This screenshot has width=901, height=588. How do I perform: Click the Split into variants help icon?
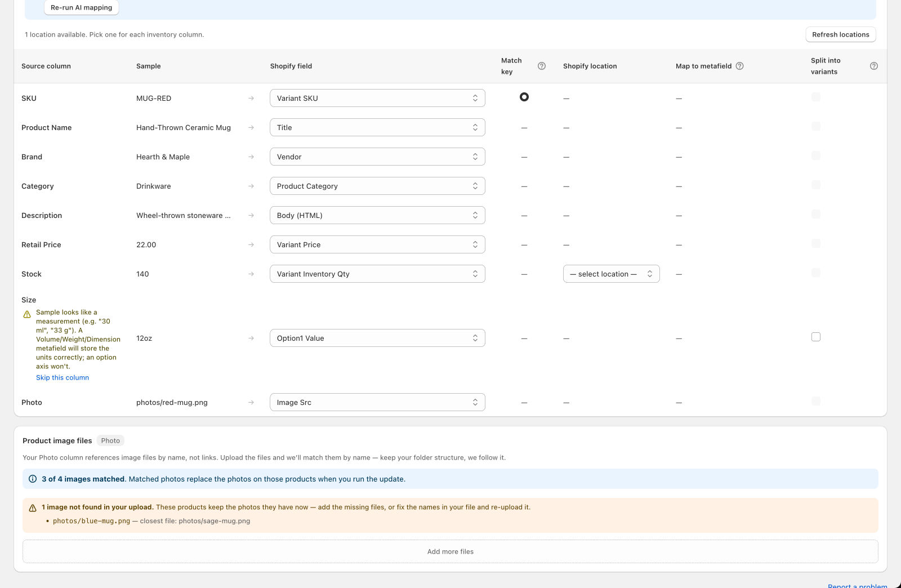874,66
